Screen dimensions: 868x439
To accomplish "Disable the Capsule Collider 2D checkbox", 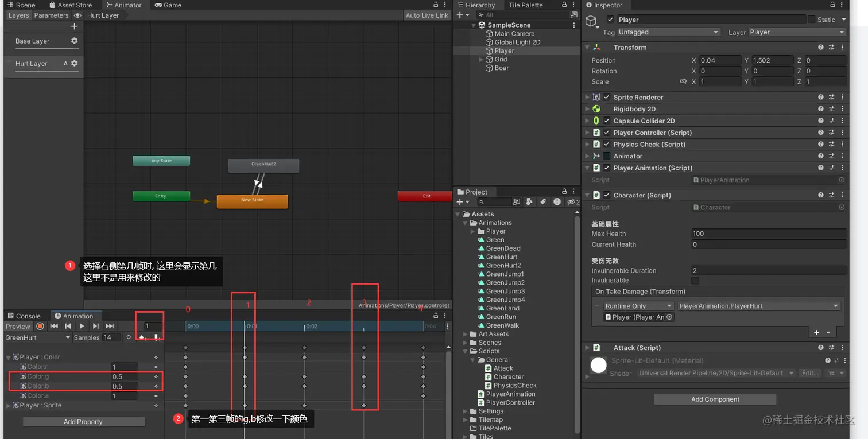I will click(607, 121).
